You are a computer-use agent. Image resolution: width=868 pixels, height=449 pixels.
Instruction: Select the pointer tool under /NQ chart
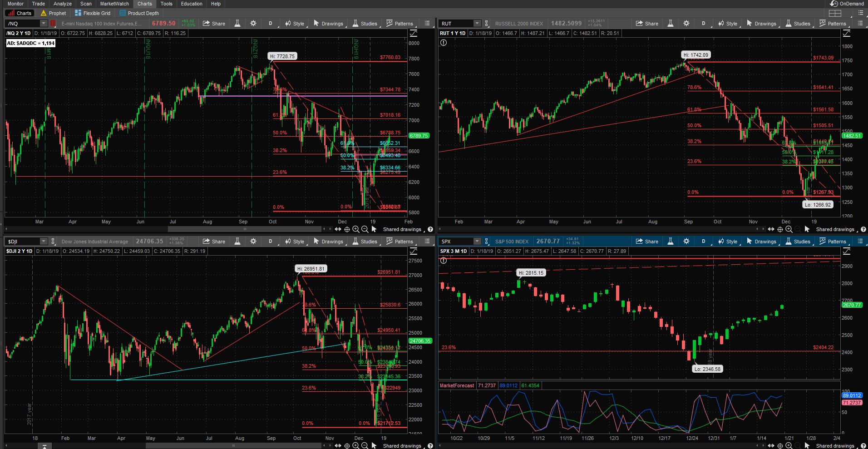click(x=374, y=229)
